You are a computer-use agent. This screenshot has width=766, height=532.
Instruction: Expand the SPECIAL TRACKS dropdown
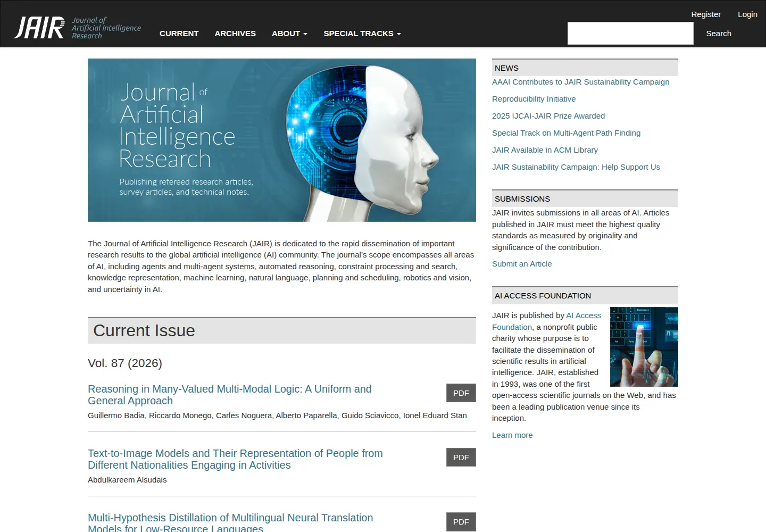point(362,34)
